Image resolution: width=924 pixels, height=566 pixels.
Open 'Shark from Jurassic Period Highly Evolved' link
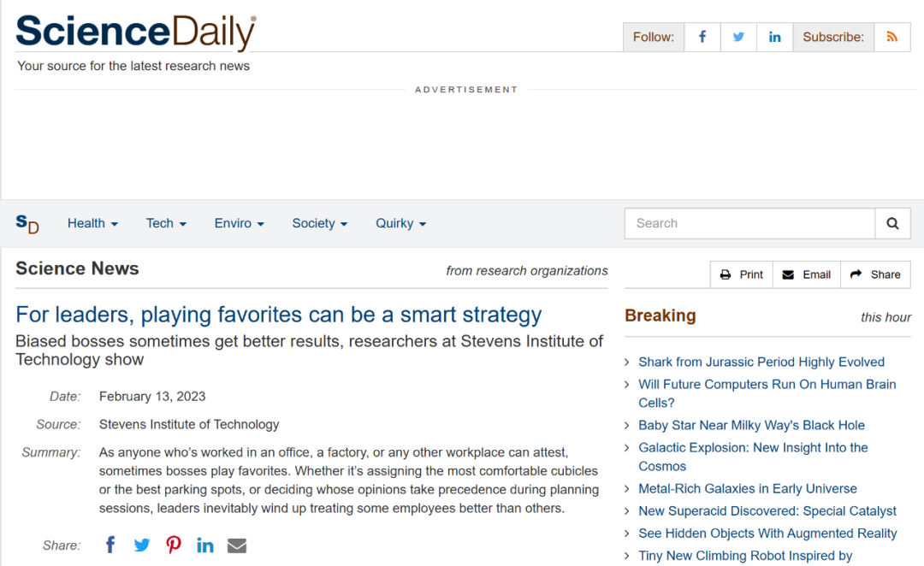761,362
